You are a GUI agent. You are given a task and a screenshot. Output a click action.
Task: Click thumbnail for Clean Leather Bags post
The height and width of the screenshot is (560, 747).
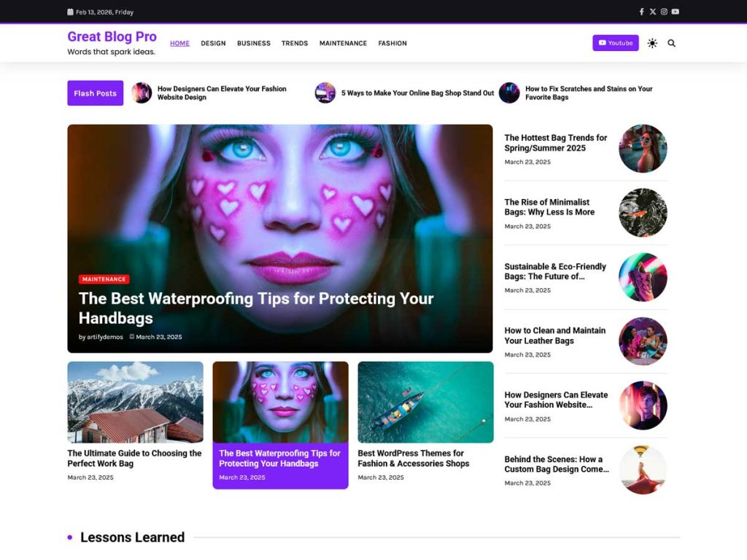[x=643, y=341]
